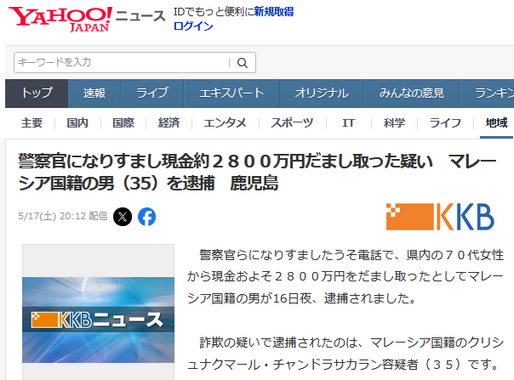
Task: Open the 速報 tab
Action: [x=94, y=93]
